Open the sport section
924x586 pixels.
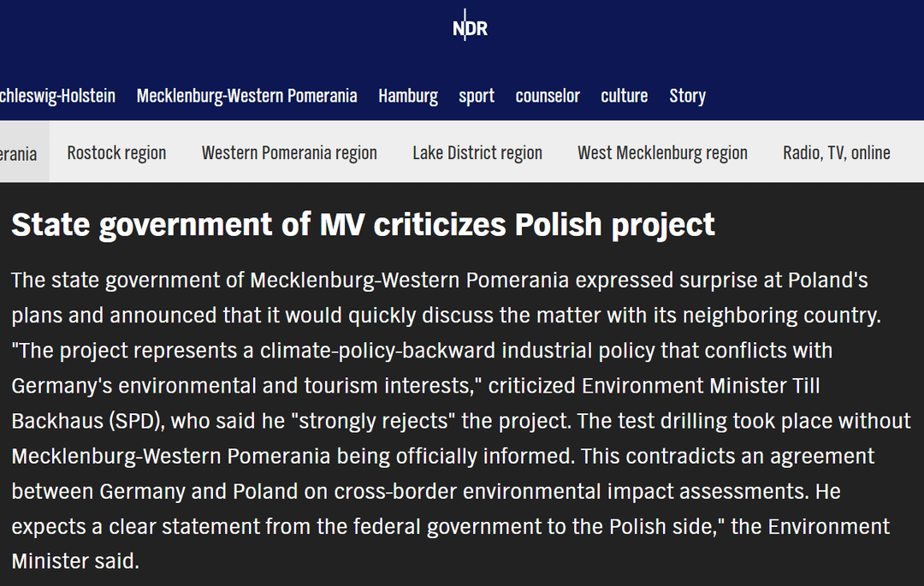[x=477, y=96]
